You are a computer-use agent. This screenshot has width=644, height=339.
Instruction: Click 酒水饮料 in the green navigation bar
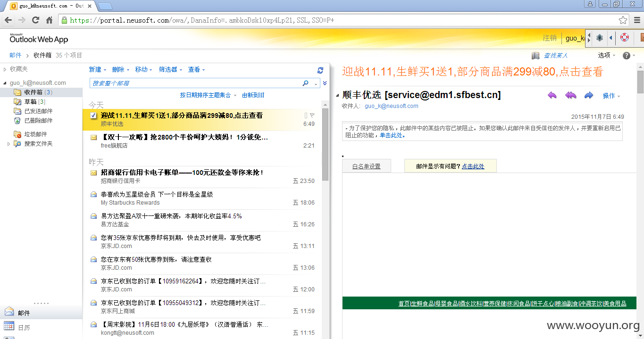coord(471,304)
